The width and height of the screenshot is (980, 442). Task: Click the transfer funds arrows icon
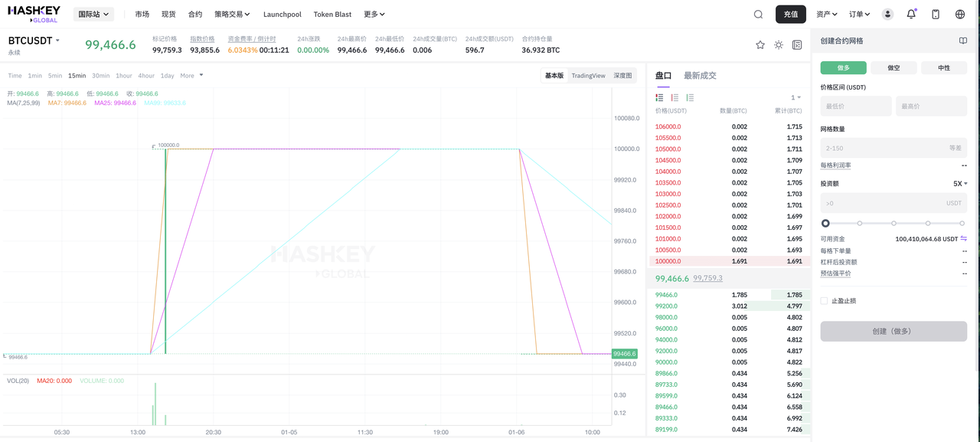click(x=964, y=239)
